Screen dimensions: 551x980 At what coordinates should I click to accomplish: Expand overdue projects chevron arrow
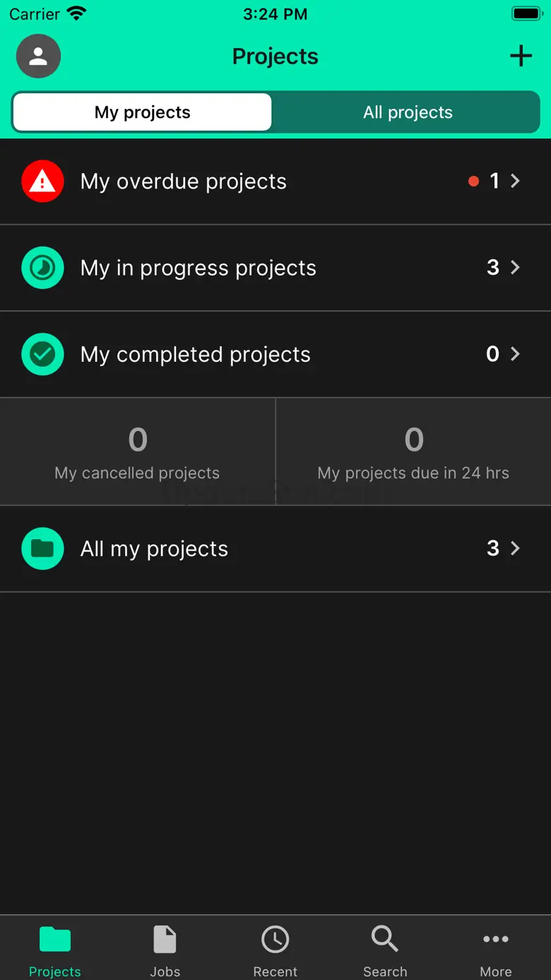click(516, 182)
